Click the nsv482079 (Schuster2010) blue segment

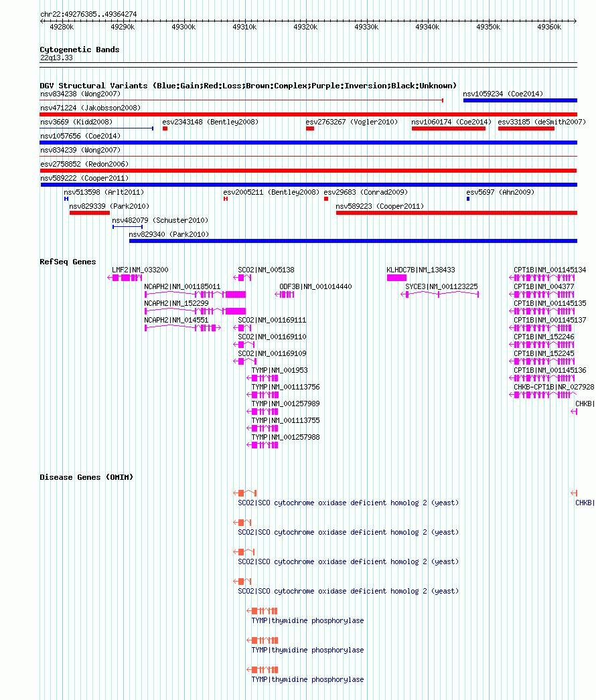127,227
